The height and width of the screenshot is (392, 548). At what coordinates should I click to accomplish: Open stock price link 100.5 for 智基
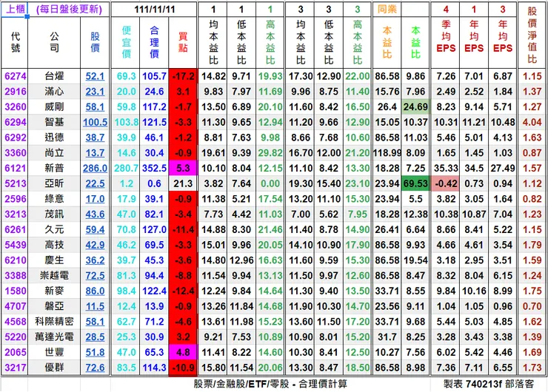(95, 122)
